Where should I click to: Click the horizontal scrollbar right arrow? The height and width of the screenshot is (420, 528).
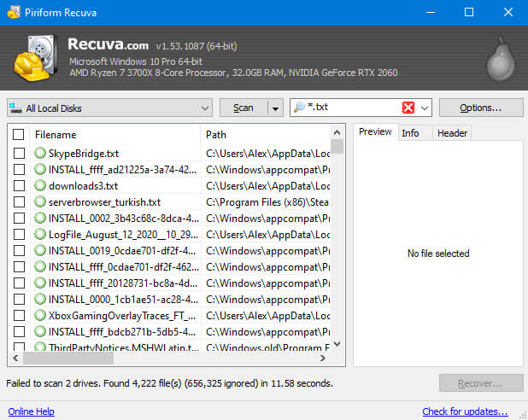click(x=323, y=358)
